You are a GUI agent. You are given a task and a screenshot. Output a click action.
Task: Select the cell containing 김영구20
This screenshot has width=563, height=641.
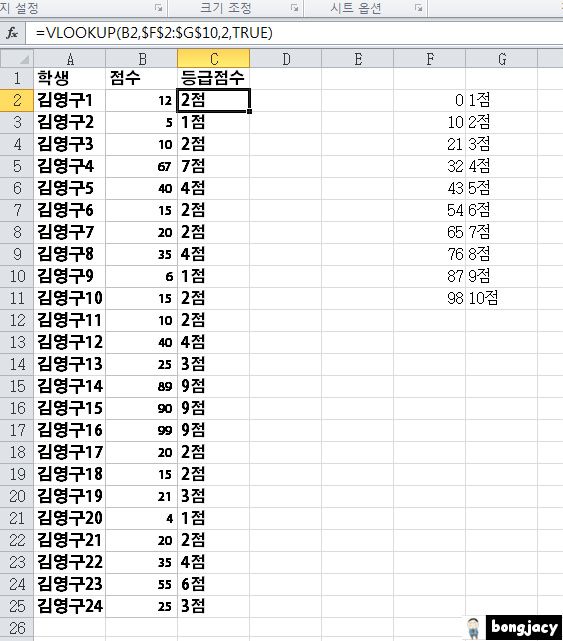point(70,518)
